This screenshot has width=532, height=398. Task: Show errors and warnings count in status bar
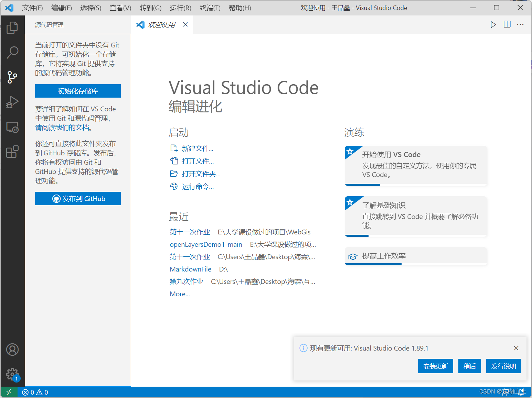point(35,392)
